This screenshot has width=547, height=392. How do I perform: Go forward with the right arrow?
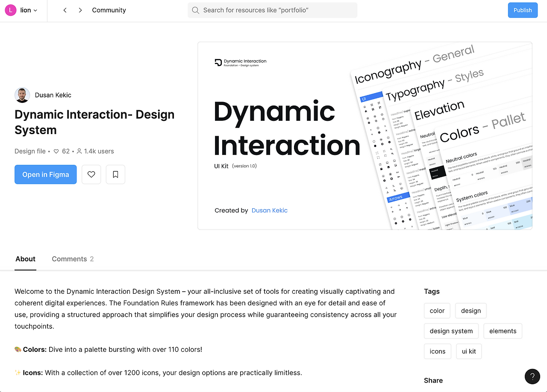pos(80,10)
